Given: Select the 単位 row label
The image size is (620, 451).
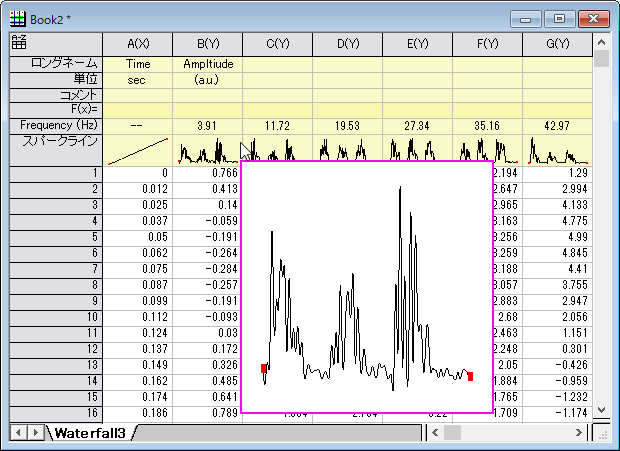Looking at the screenshot, I should click(x=56, y=80).
